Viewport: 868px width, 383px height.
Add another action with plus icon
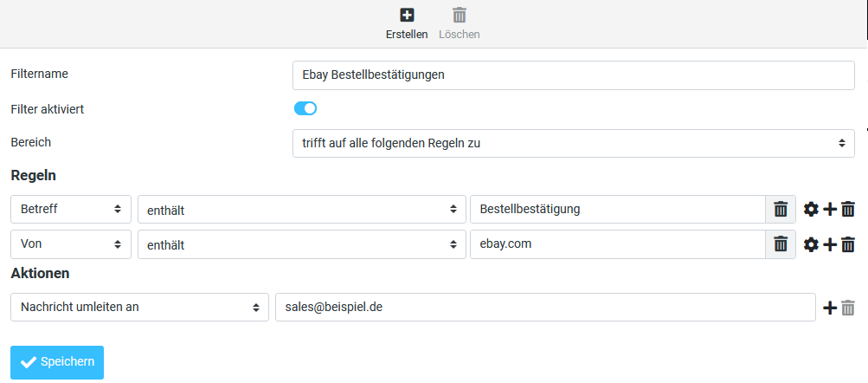[x=830, y=308]
